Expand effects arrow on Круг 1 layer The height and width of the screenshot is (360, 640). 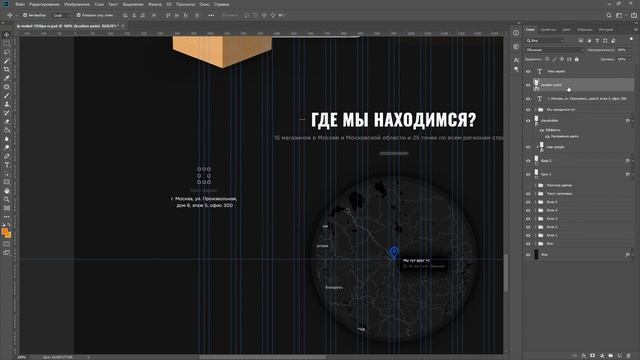coord(633,174)
